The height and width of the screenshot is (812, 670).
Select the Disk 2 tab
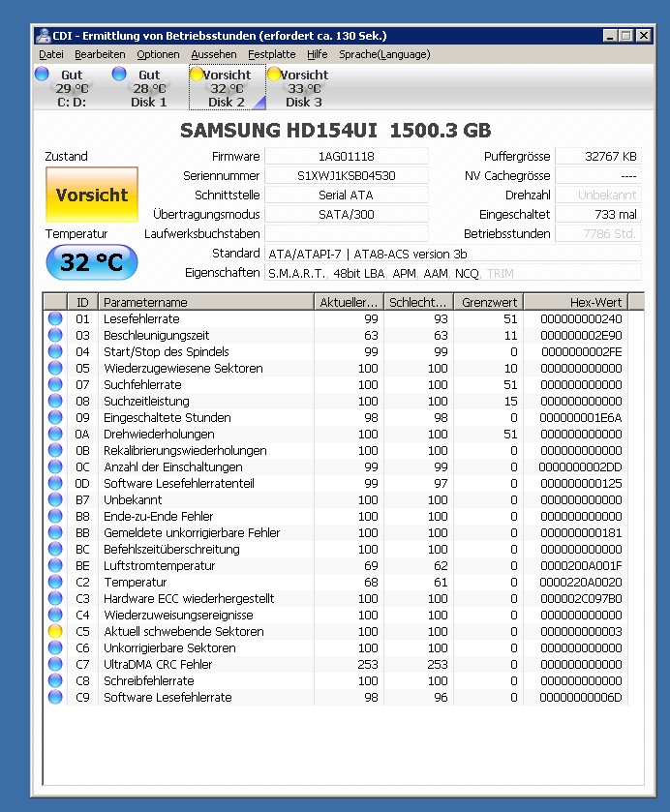(x=227, y=87)
